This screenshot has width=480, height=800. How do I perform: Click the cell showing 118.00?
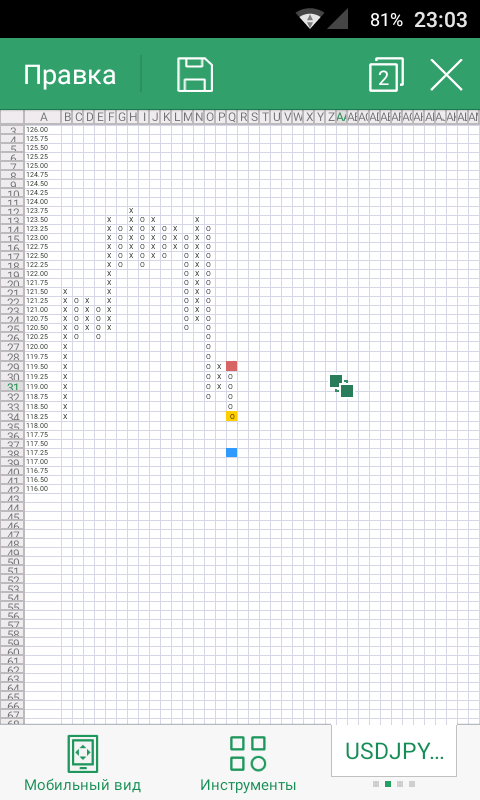pyautogui.click(x=43, y=426)
